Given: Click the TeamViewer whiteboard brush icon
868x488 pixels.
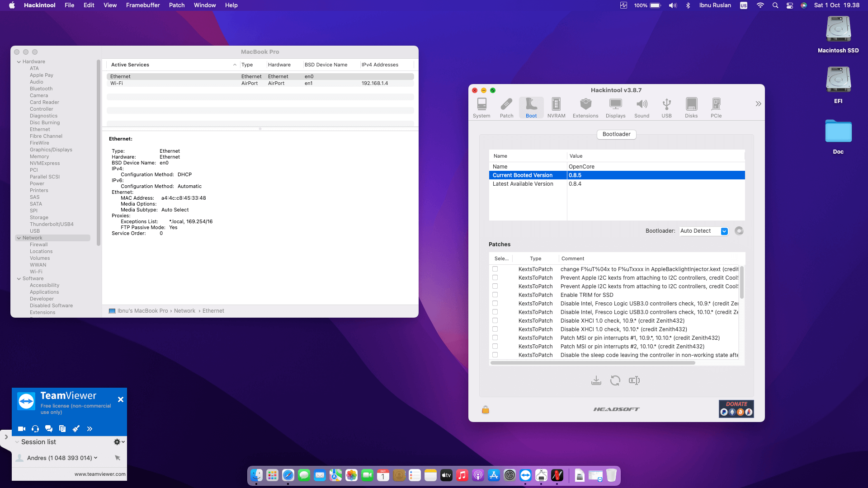Looking at the screenshot, I should [76, 429].
